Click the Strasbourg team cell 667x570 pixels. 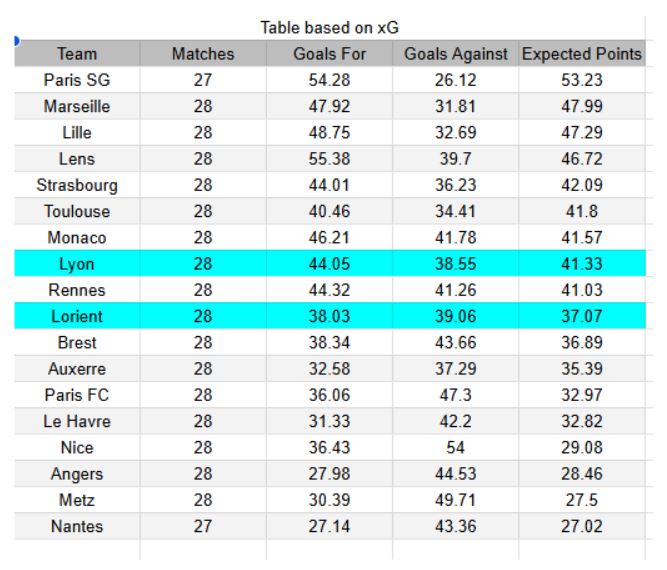point(77,185)
